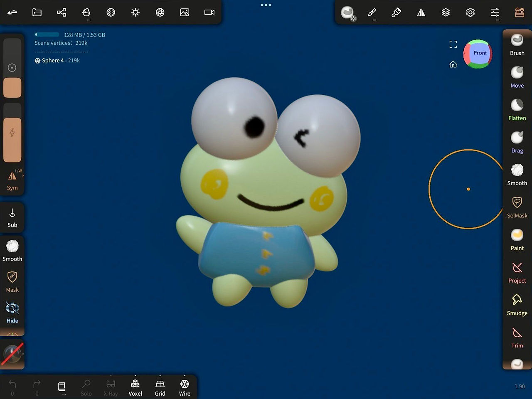The width and height of the screenshot is (532, 399).
Task: Click the 128 MB / 1.53 GB memory readout
Action: pyautogui.click(x=84, y=35)
